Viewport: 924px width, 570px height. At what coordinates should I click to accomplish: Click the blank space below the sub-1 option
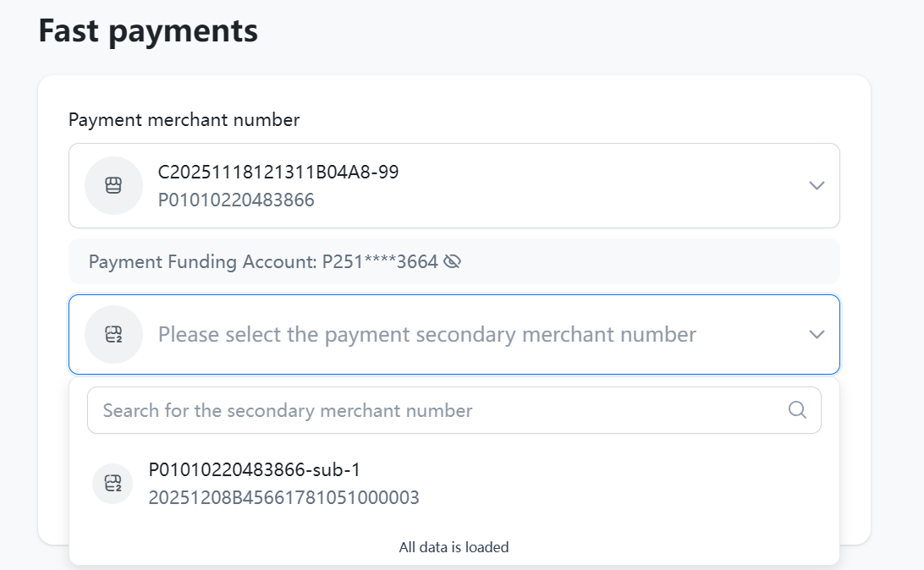tap(592, 524)
